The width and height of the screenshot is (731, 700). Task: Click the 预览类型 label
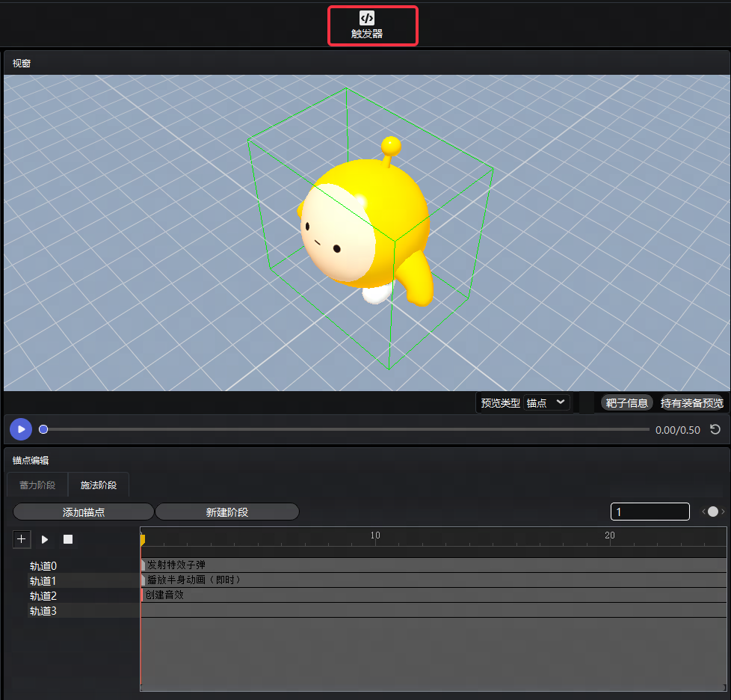(x=500, y=403)
